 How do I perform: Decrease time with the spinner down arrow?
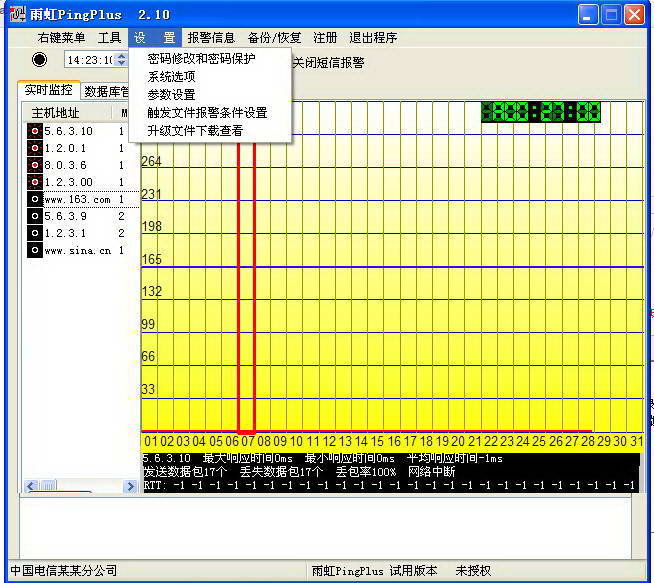(121, 63)
